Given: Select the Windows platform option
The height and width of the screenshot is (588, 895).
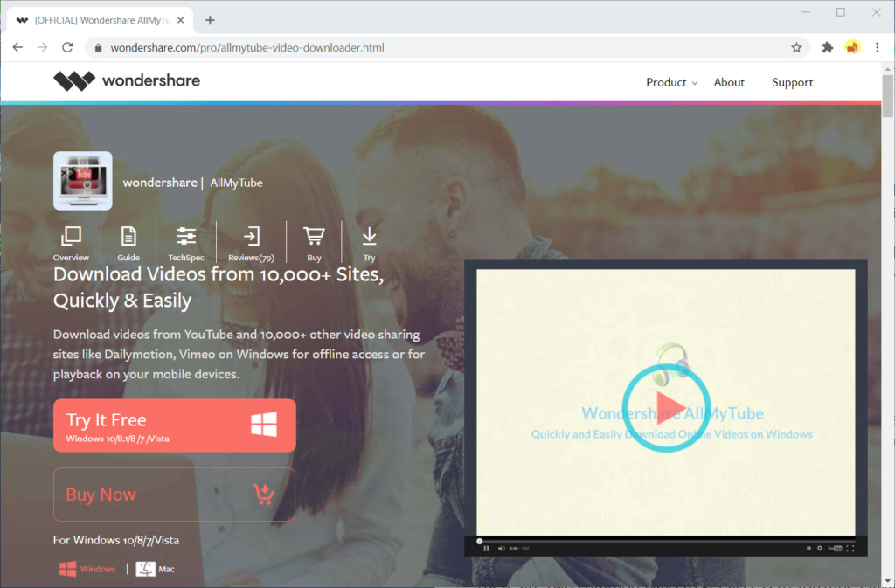Looking at the screenshot, I should 87,569.
